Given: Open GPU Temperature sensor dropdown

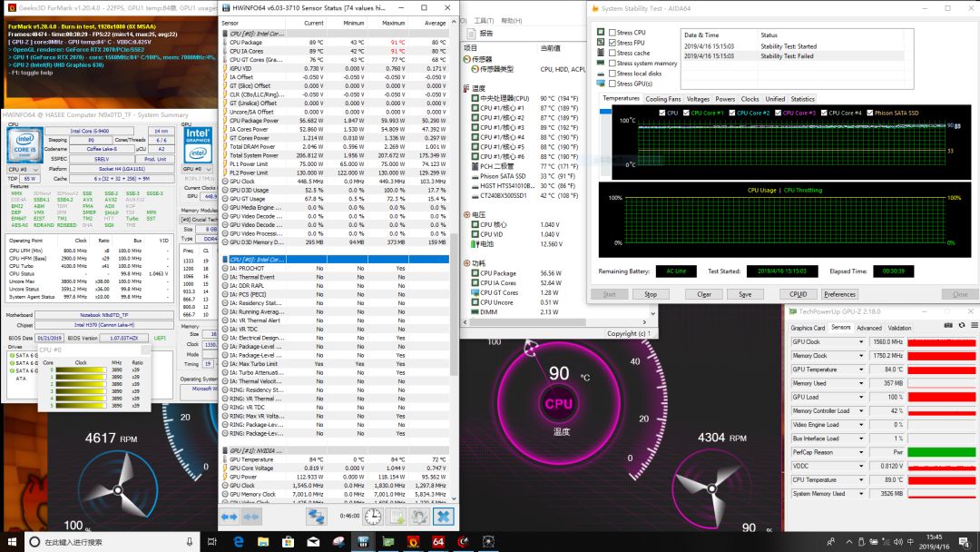Looking at the screenshot, I should pyautogui.click(x=860, y=370).
